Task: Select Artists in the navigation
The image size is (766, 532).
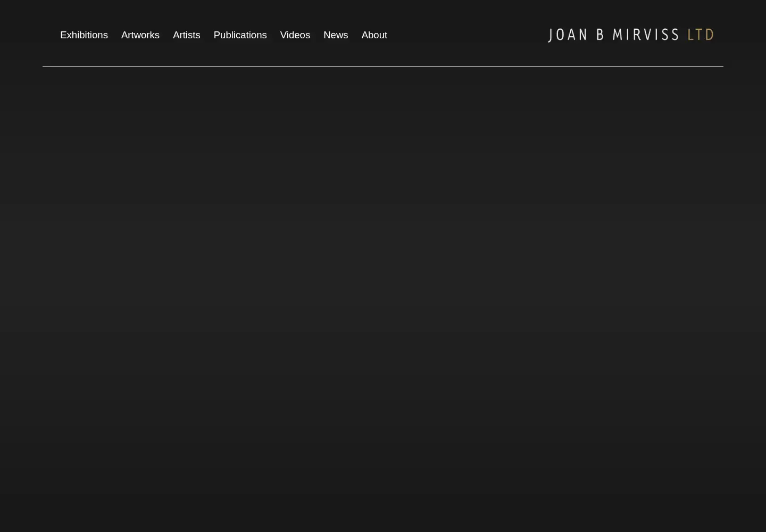Action: tap(187, 35)
